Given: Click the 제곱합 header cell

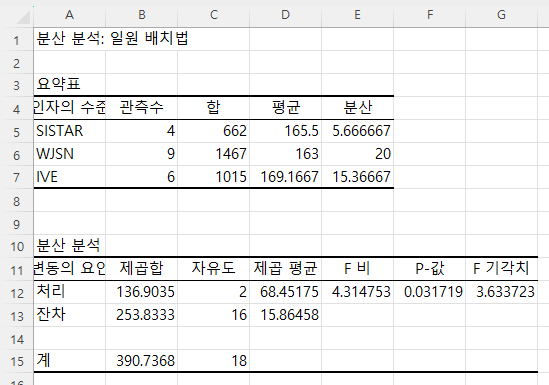Looking at the screenshot, I should (x=141, y=269).
